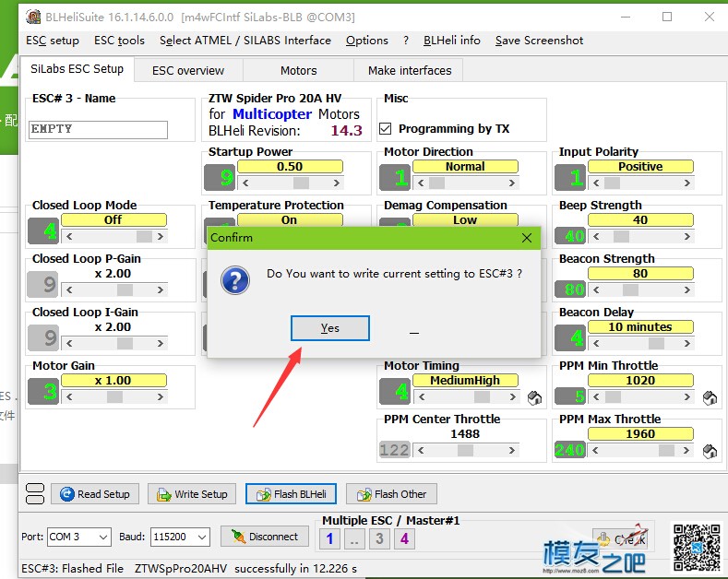Image resolution: width=728 pixels, height=579 pixels.
Task: Click the Write Setup button
Action: click(x=192, y=494)
